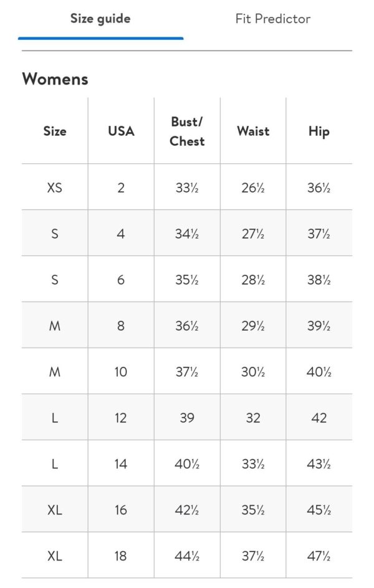Click the Waist column header
The image size is (374, 588).
253,131
